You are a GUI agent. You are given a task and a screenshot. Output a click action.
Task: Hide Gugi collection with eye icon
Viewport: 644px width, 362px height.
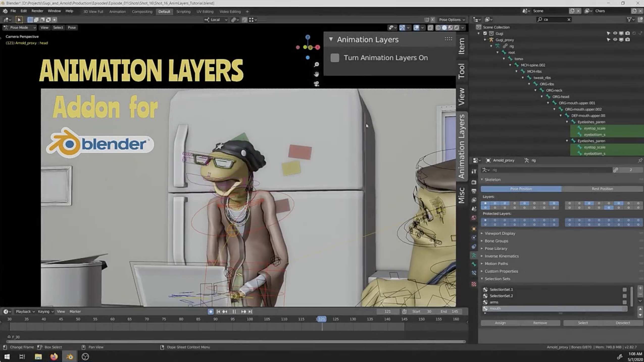(615, 33)
